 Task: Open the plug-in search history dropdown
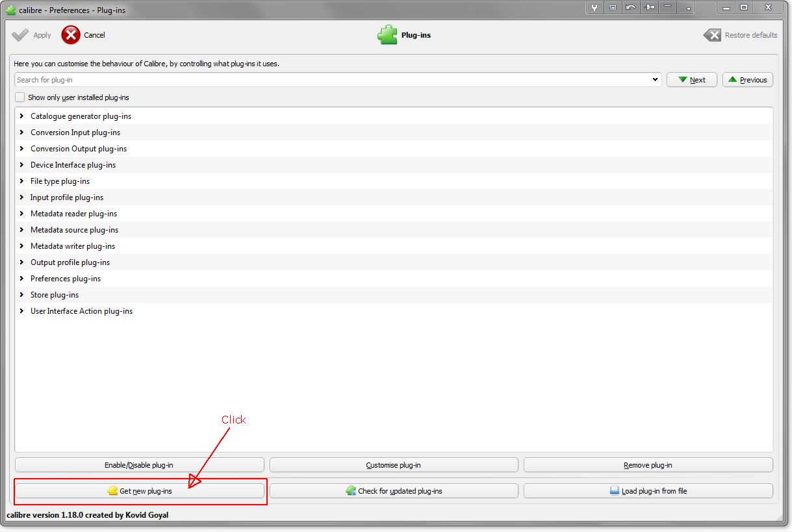tap(655, 80)
